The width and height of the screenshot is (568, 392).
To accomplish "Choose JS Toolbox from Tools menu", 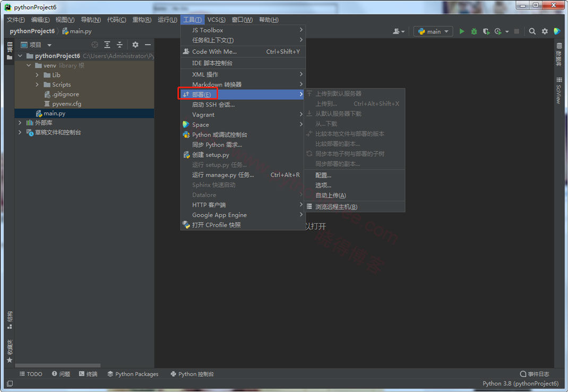I will [x=243, y=30].
